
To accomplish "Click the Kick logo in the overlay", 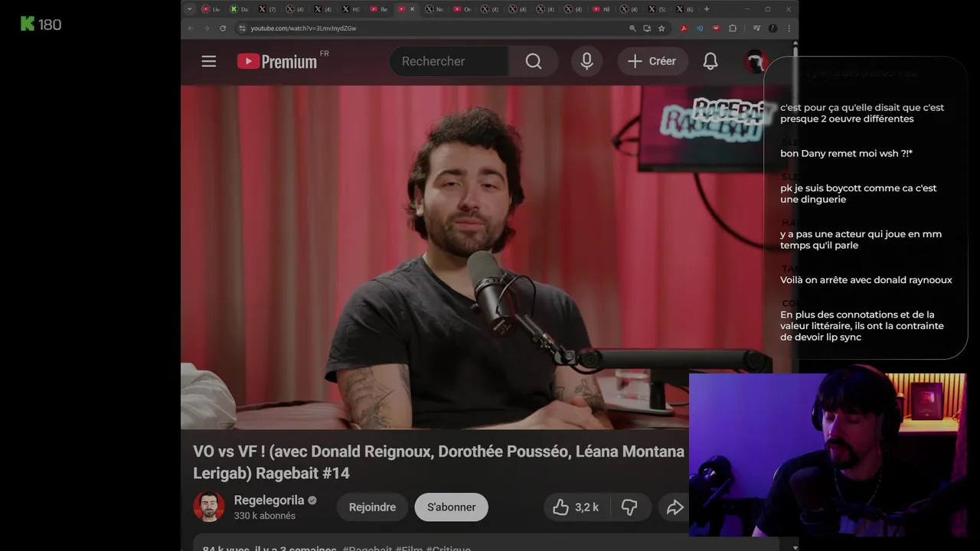I will (28, 24).
